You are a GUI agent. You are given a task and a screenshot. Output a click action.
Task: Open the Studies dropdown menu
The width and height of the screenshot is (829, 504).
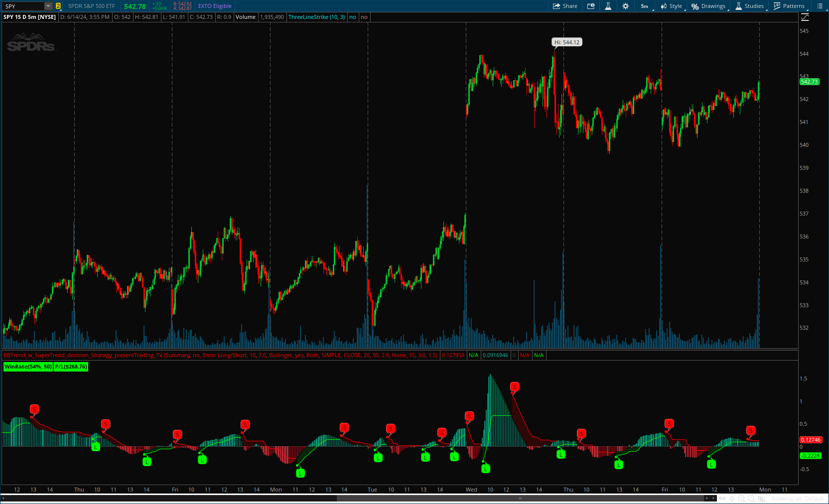tap(750, 6)
